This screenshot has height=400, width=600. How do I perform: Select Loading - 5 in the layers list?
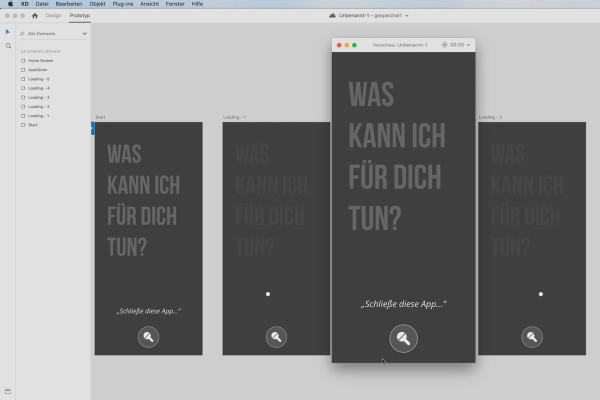(x=39, y=79)
